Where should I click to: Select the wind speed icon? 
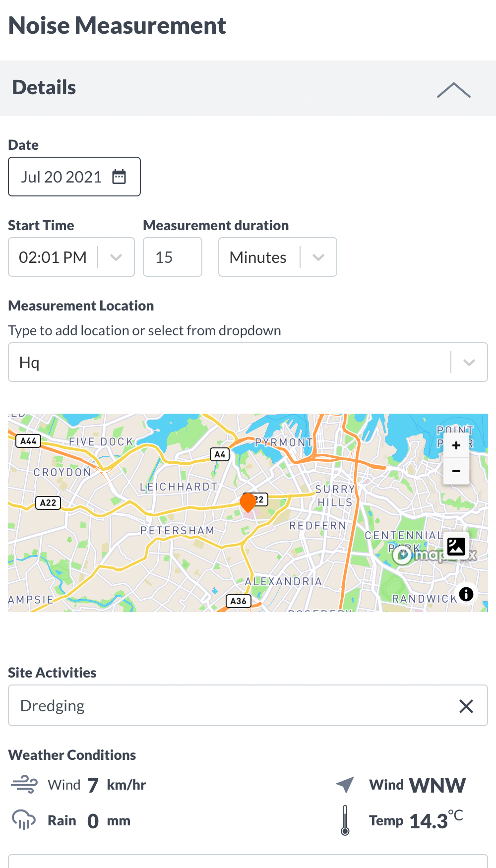click(x=24, y=785)
